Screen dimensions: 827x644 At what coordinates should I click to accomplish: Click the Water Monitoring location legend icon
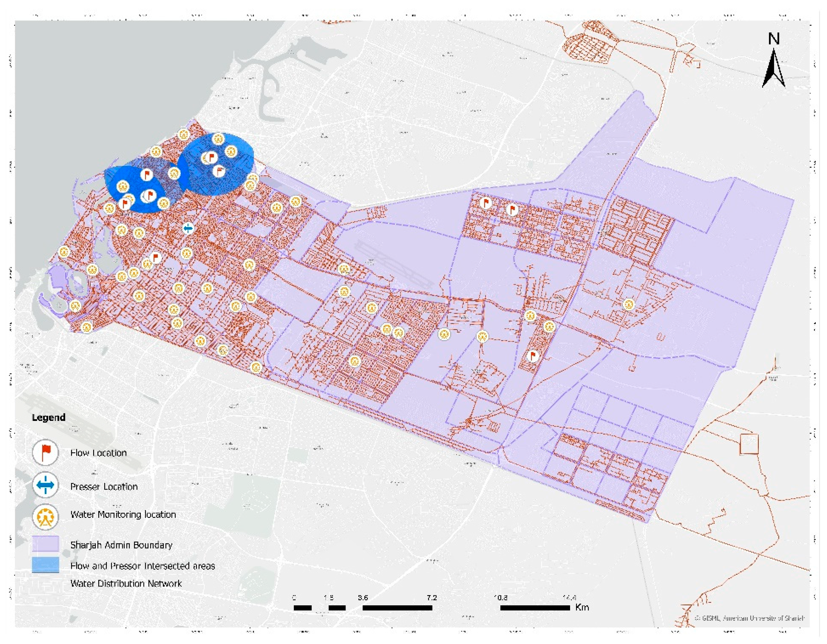click(x=45, y=516)
